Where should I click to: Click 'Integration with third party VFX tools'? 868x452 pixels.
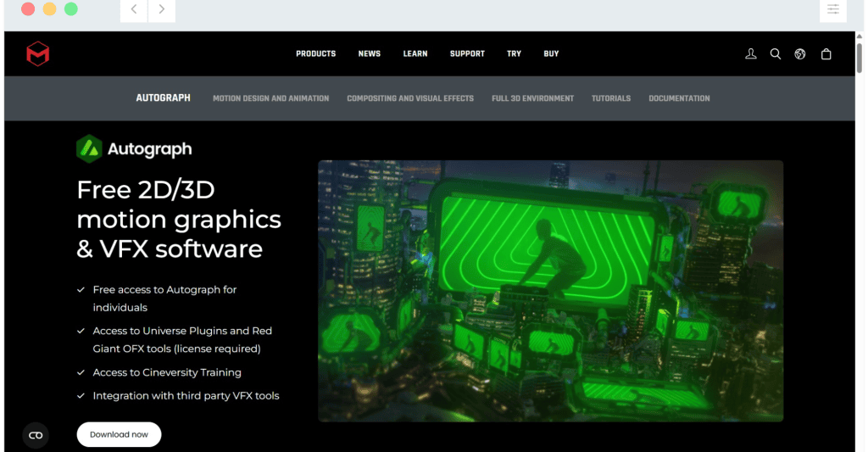click(186, 395)
